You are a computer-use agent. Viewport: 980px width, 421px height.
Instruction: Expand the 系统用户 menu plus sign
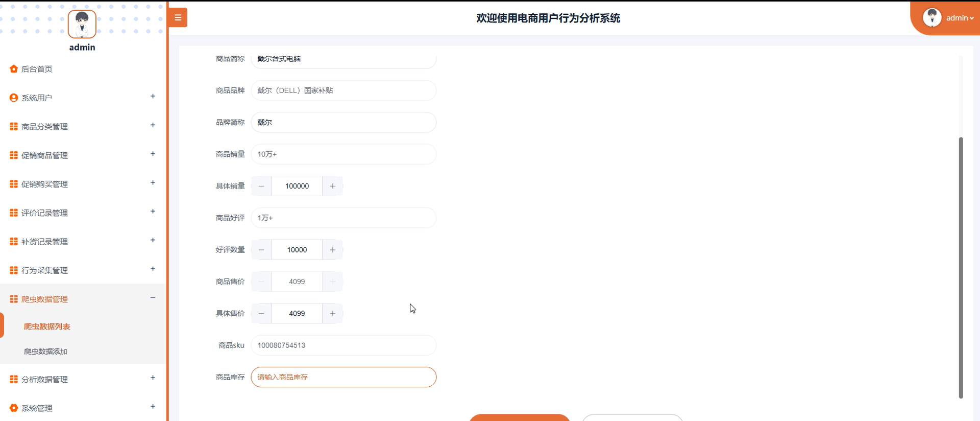153,96
